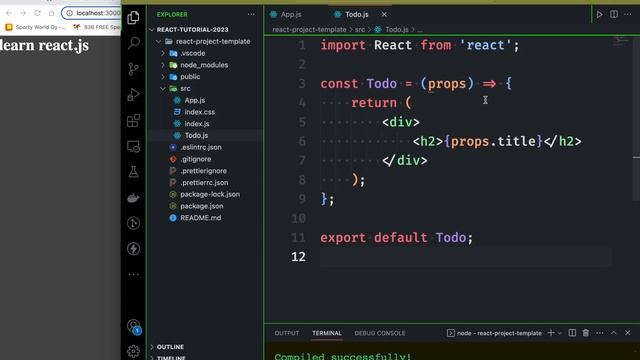Open terminal panel more actions ellipsis
The height and width of the screenshot is (360, 640).
point(600,333)
